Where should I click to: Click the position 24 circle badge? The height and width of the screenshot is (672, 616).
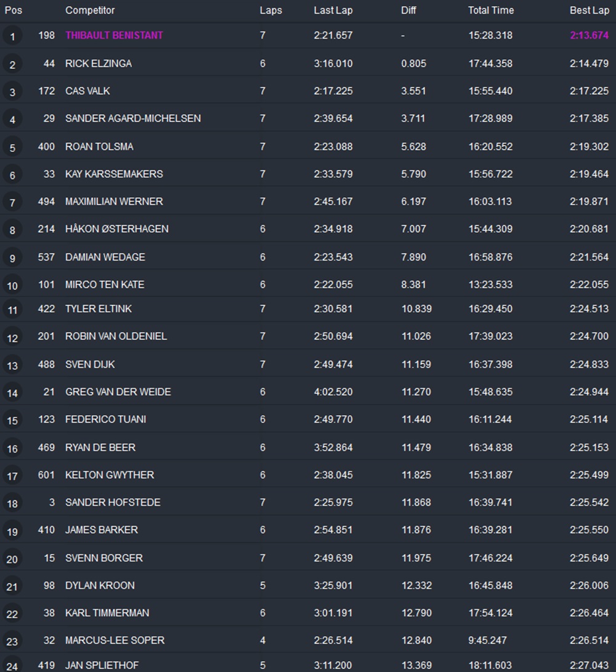coord(12,666)
